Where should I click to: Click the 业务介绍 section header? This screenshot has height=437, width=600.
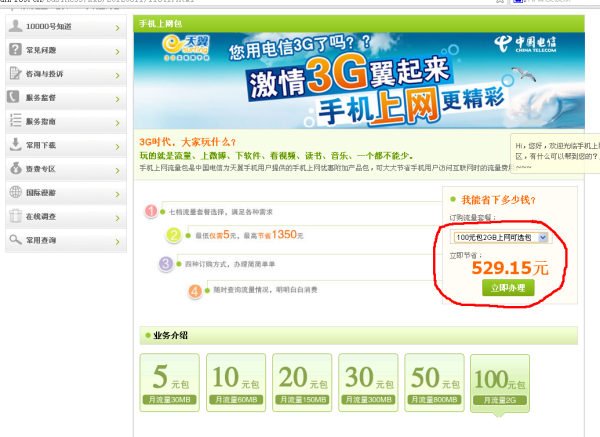(359, 336)
